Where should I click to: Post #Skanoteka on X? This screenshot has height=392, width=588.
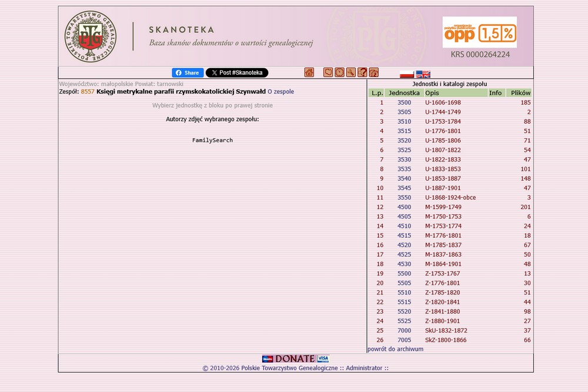click(236, 73)
